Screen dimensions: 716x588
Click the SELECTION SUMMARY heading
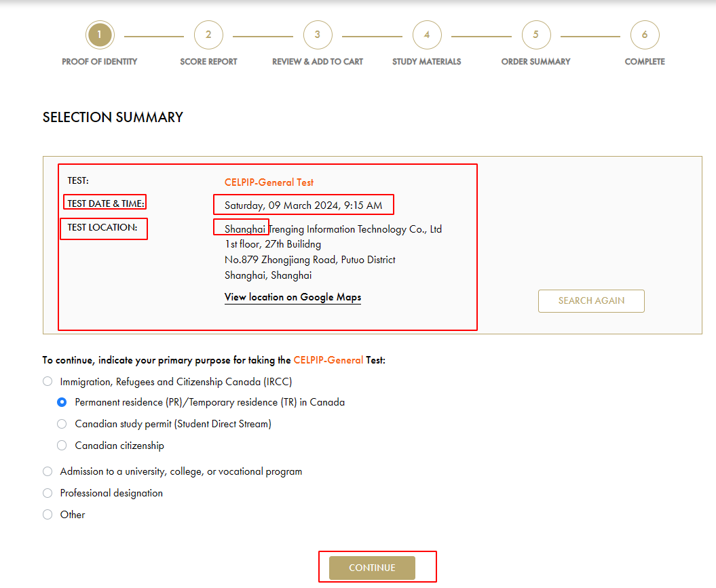(x=113, y=117)
